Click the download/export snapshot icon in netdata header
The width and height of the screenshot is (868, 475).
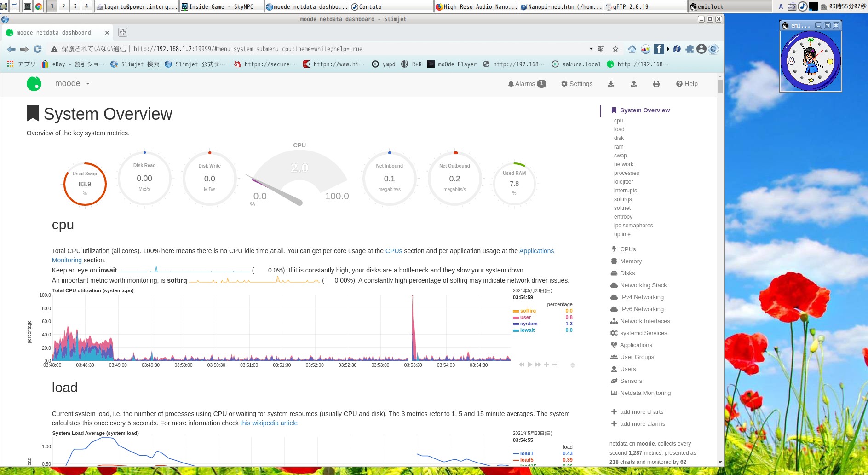click(x=611, y=84)
